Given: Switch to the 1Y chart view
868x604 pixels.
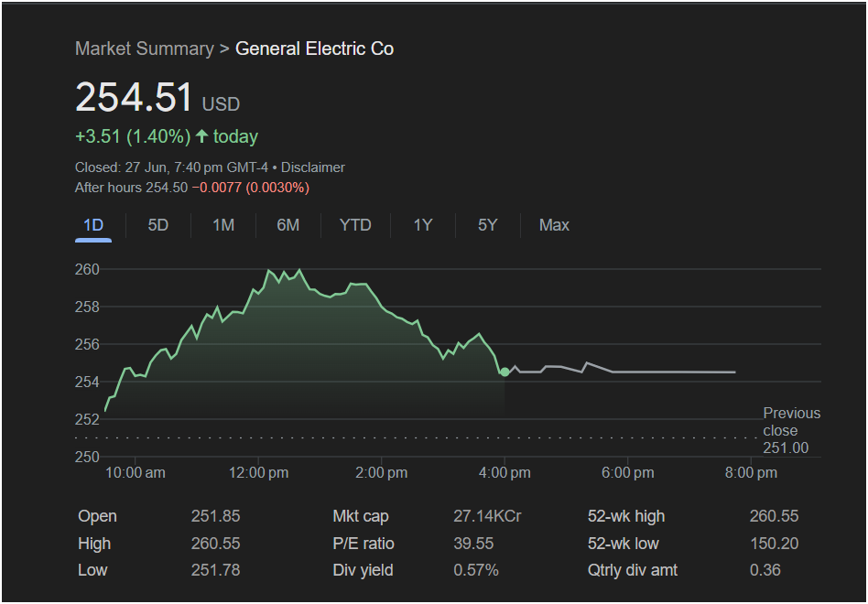Looking at the screenshot, I should pyautogui.click(x=423, y=225).
